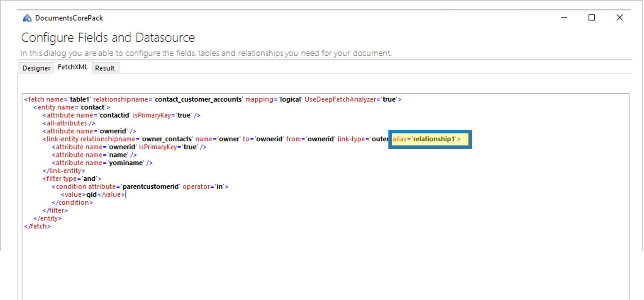Minimize the DocumentsCorePack window
644x300 pixels.
pyautogui.click(x=564, y=18)
